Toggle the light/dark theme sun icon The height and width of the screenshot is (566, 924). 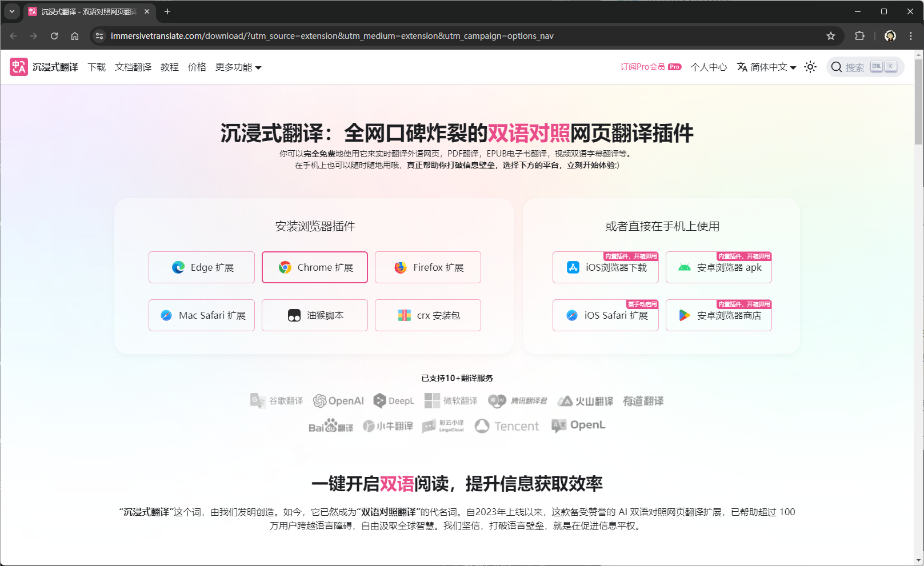tap(810, 67)
